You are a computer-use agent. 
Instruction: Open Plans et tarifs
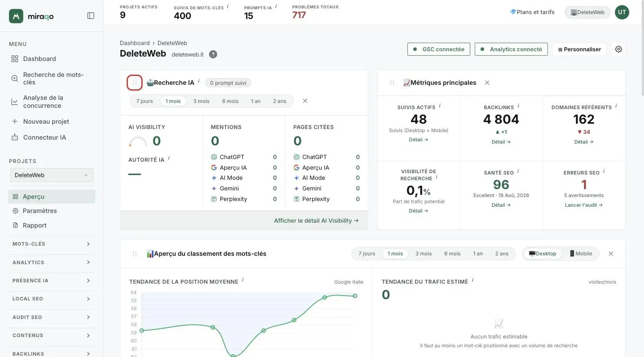pyautogui.click(x=532, y=12)
